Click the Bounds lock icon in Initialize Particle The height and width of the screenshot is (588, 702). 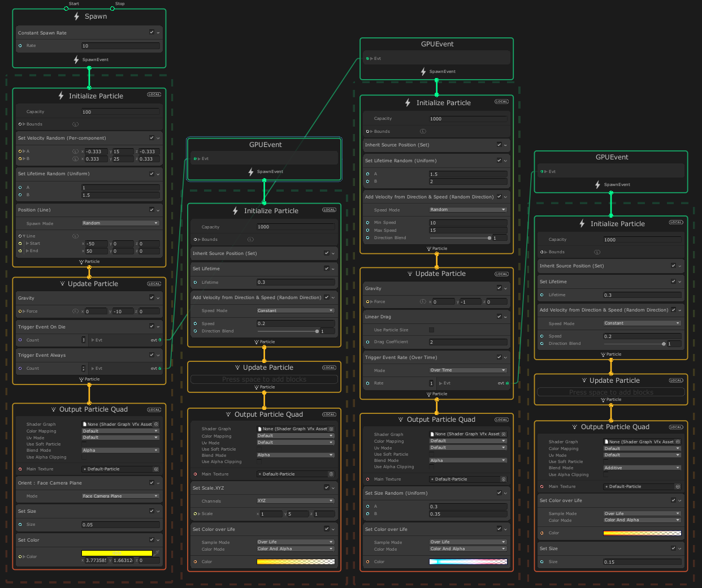point(76,124)
